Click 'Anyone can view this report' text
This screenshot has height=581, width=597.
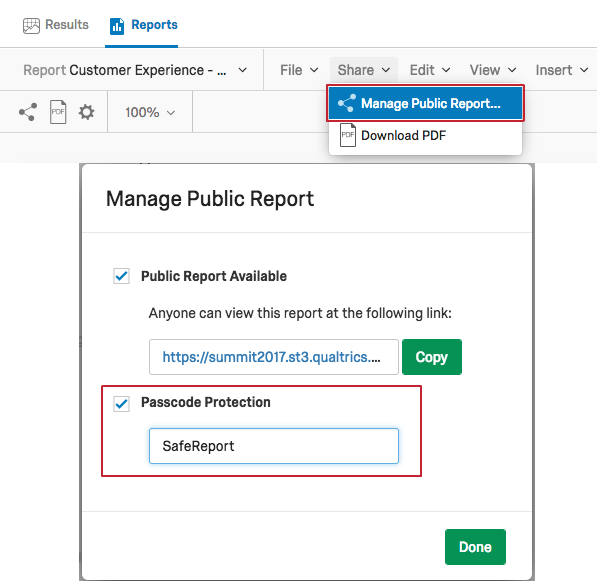pos(300,313)
